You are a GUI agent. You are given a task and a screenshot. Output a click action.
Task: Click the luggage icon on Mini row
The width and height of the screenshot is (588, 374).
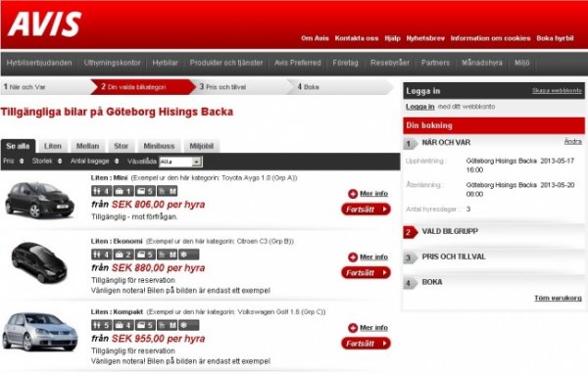point(123,191)
